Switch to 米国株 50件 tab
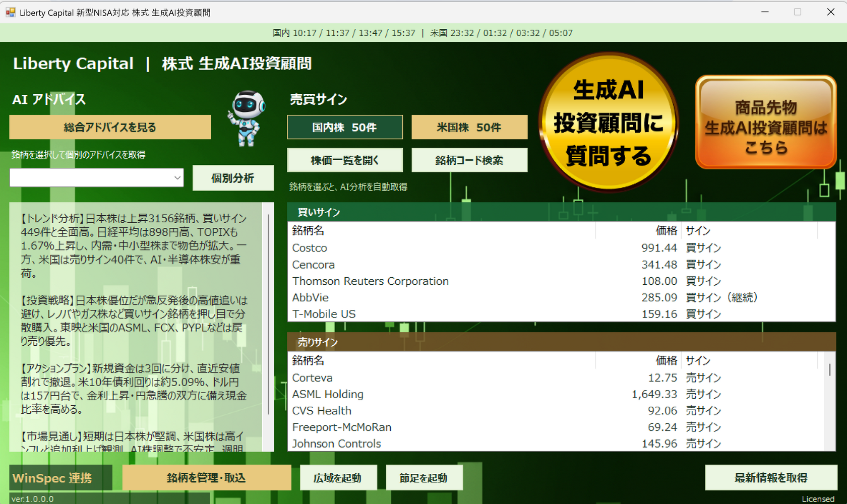The image size is (847, 504). [x=469, y=127]
